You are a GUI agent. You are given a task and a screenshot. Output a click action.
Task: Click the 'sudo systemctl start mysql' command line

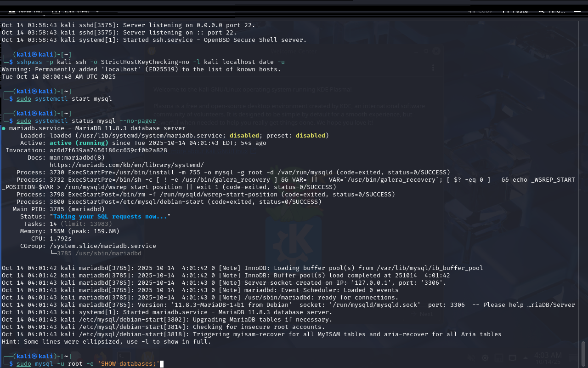pos(64,99)
